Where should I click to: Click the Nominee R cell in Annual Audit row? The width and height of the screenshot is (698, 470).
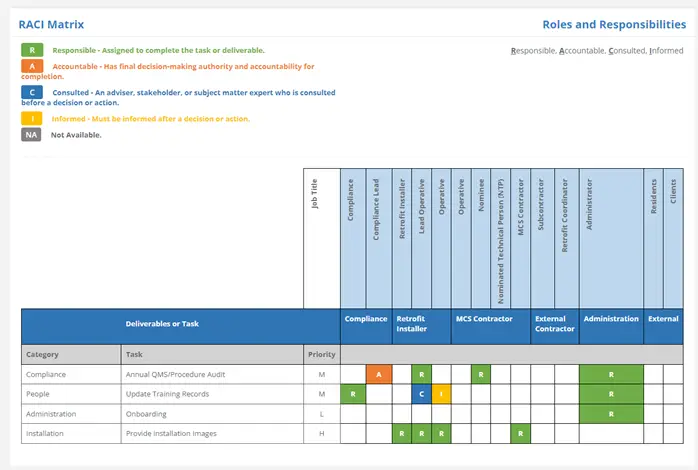click(481, 374)
